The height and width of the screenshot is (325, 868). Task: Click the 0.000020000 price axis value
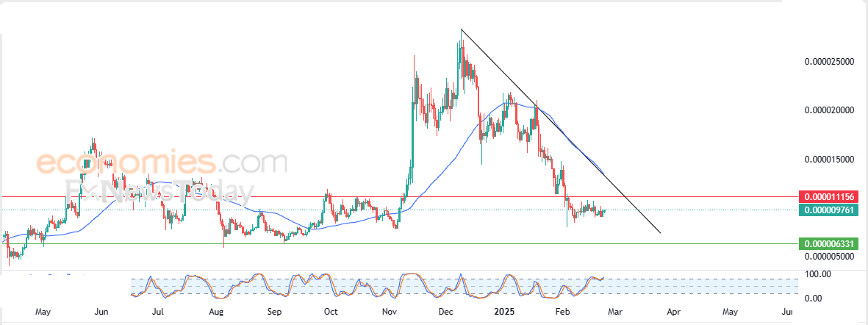click(x=829, y=111)
